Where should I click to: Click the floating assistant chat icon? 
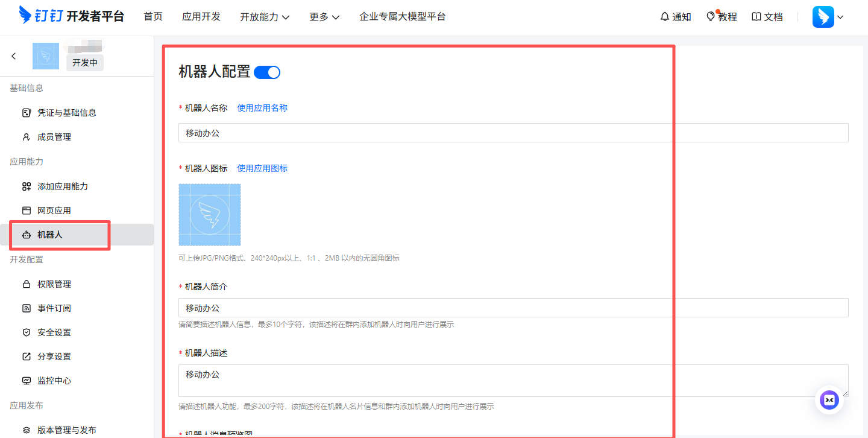(x=829, y=400)
